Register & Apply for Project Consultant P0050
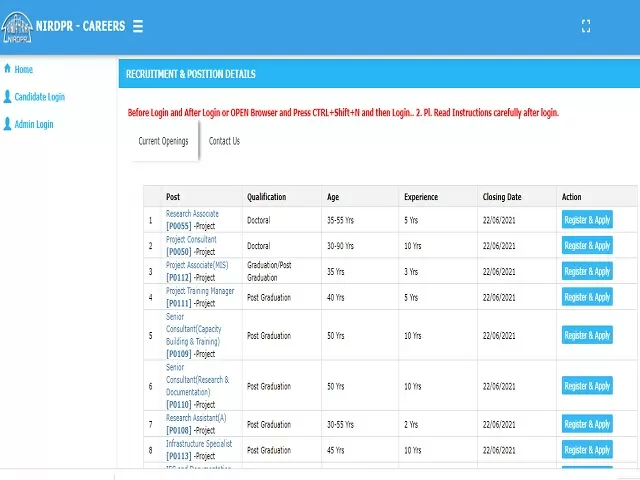Viewport: 640px width, 480px height. pos(587,246)
